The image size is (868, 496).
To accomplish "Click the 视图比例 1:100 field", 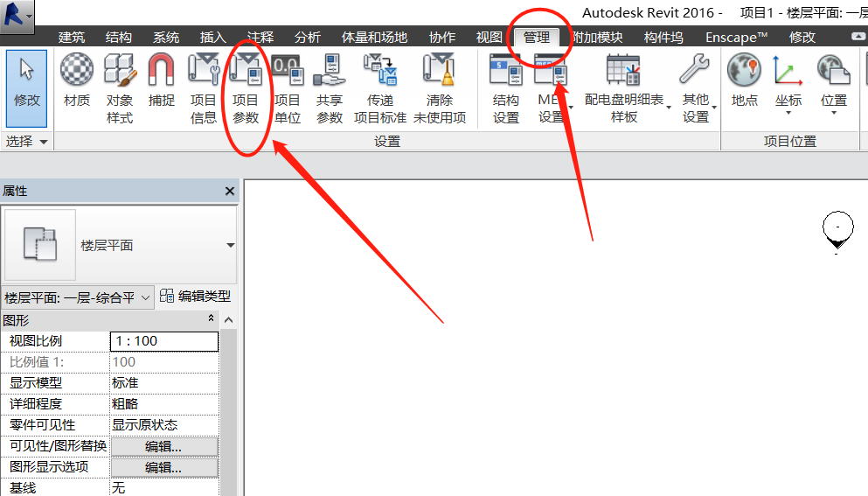I will point(164,341).
